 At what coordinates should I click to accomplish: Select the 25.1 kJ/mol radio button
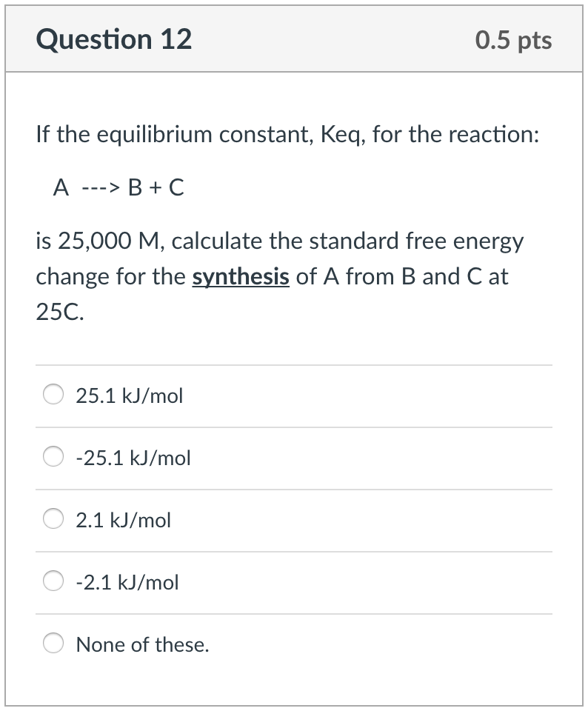(53, 395)
